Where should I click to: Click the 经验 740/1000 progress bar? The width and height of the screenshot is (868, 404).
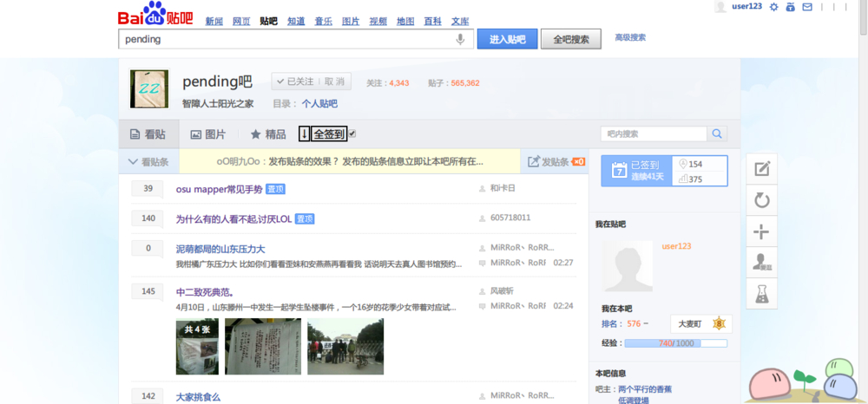point(676,343)
